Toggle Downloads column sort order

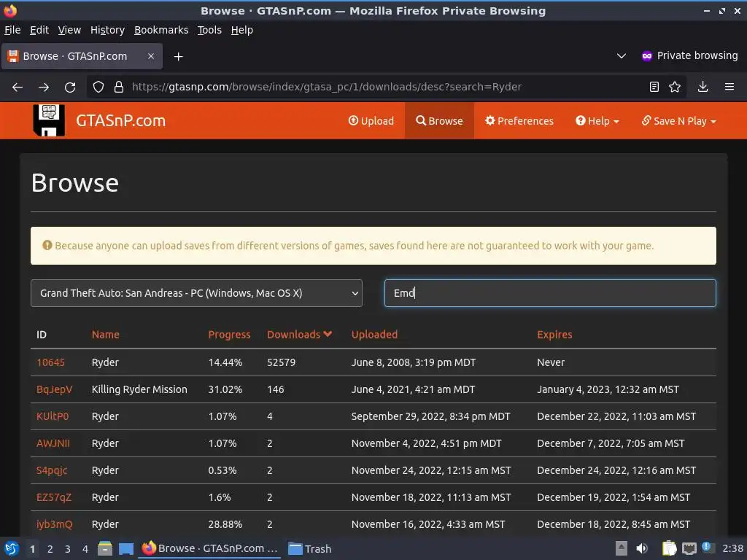299,334
